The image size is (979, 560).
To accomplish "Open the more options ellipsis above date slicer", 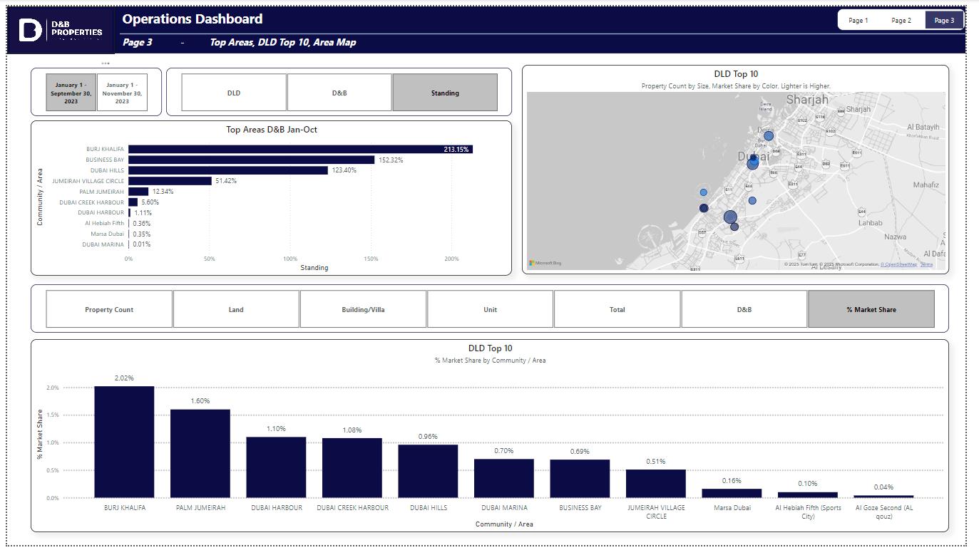I will [x=106, y=63].
